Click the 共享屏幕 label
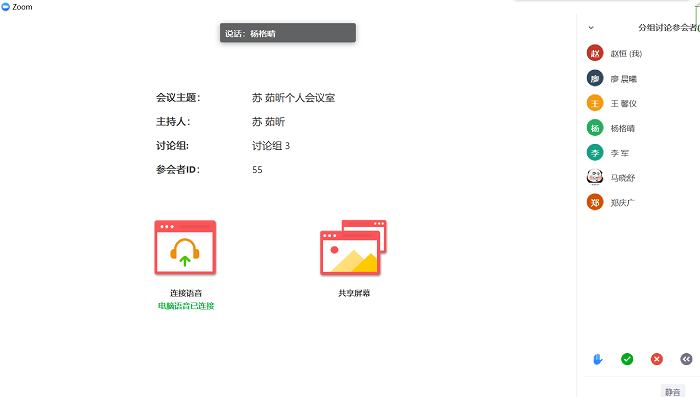Viewport: 700px width, 397px height. coord(354,293)
